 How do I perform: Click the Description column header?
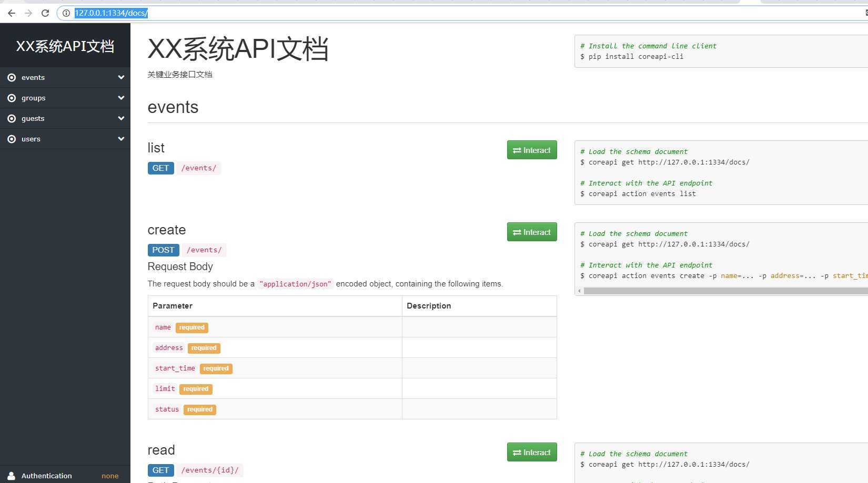479,306
